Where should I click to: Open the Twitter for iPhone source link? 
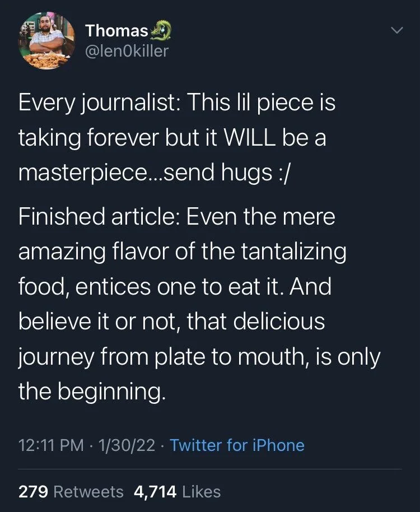(239, 445)
